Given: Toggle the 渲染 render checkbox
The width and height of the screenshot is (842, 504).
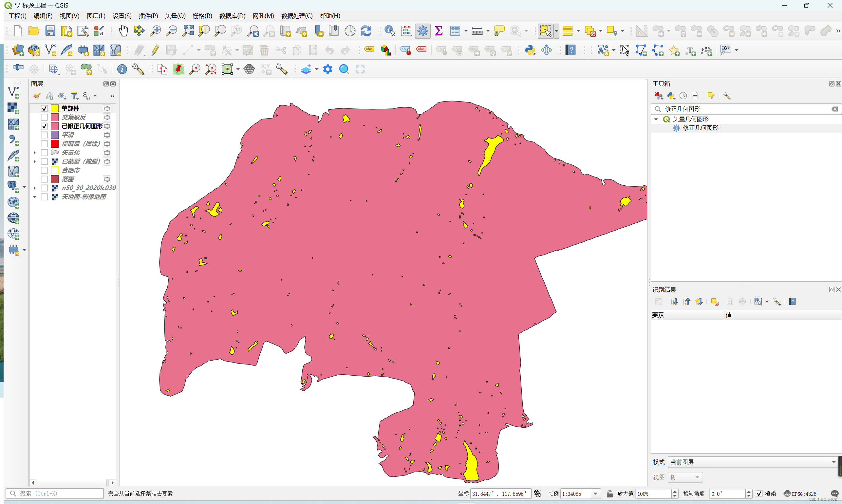Looking at the screenshot, I should click(x=759, y=494).
